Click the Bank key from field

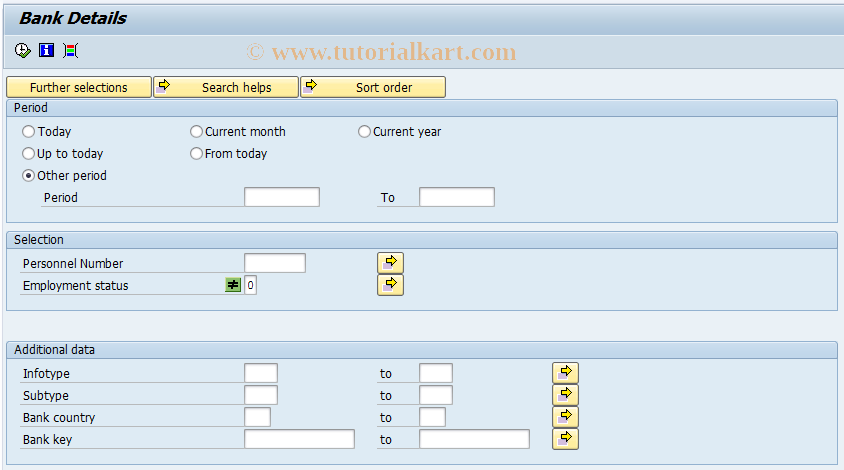click(299, 439)
